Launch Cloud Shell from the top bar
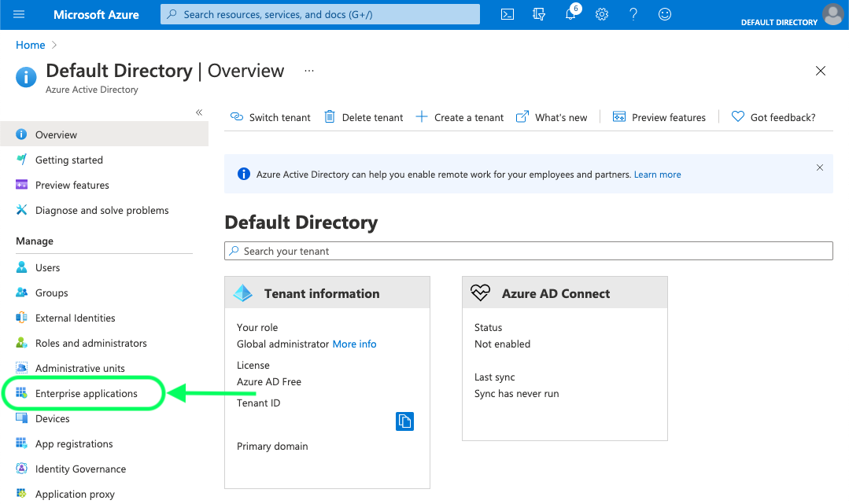This screenshot has height=504, width=849. coord(508,15)
